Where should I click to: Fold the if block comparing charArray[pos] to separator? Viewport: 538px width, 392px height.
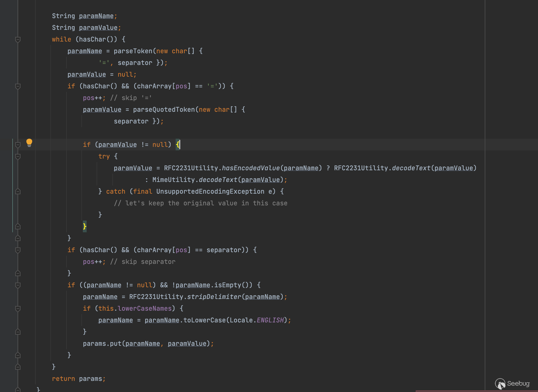(x=18, y=250)
